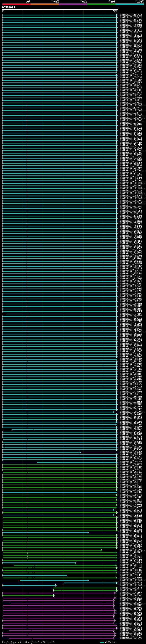The image size is (146, 644).
Task: Click the short green bar for UniRef100_Q4D505
Action: click(x=29, y=596)
